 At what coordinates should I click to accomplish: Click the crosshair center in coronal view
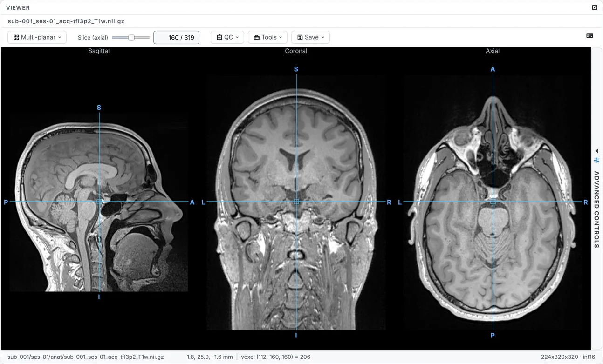click(296, 202)
